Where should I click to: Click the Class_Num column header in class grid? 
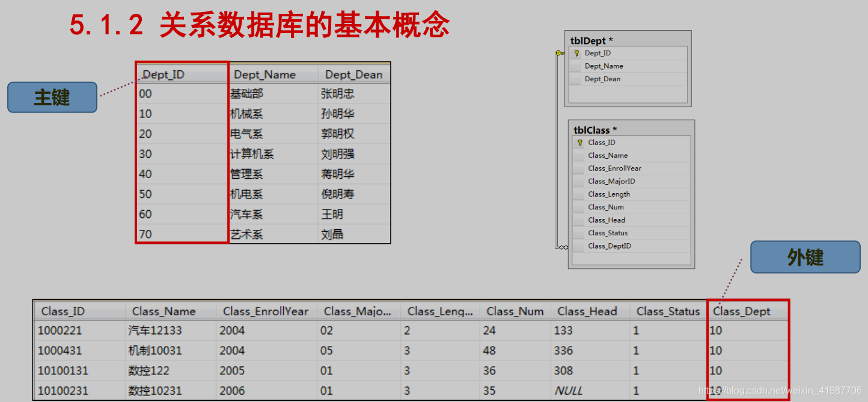(x=516, y=311)
